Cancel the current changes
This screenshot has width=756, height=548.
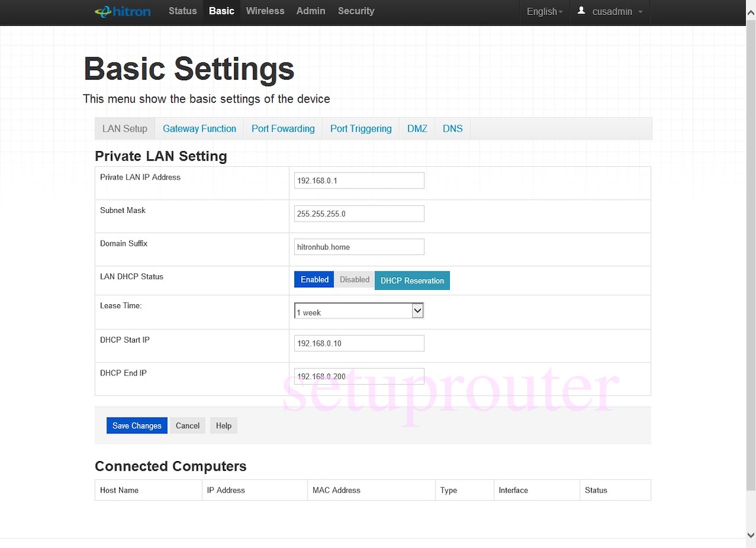click(187, 425)
